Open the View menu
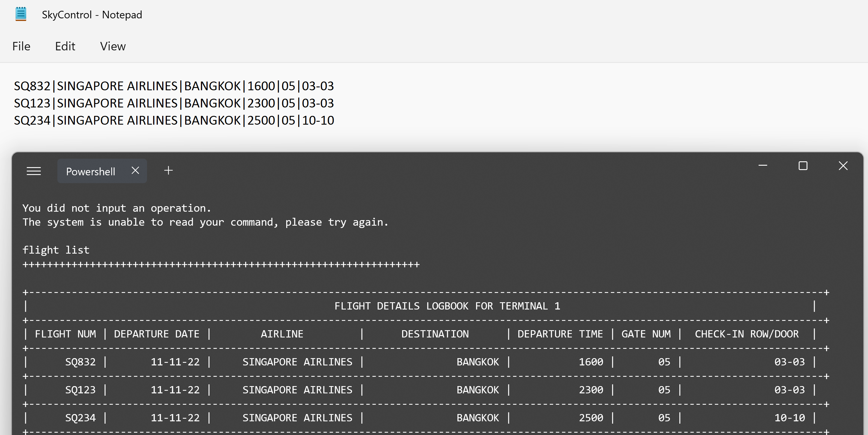Screen dimensions: 868x435 pyautogui.click(x=113, y=46)
